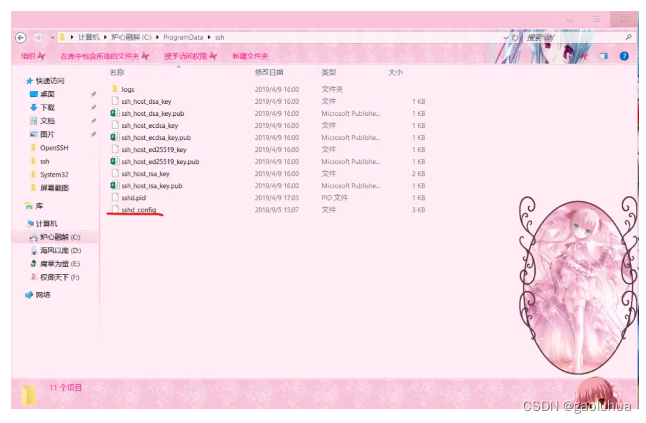Select ssh_host_ed25519_key.pub Publisher icon
This screenshot has height=423, width=646.
pyautogui.click(x=115, y=161)
